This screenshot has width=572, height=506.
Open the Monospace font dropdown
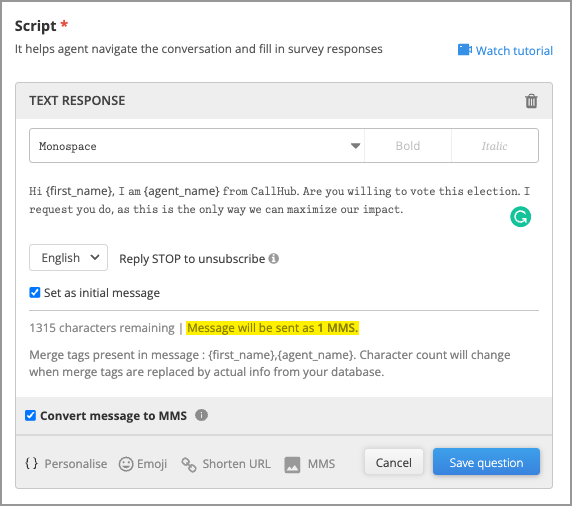tap(197, 146)
